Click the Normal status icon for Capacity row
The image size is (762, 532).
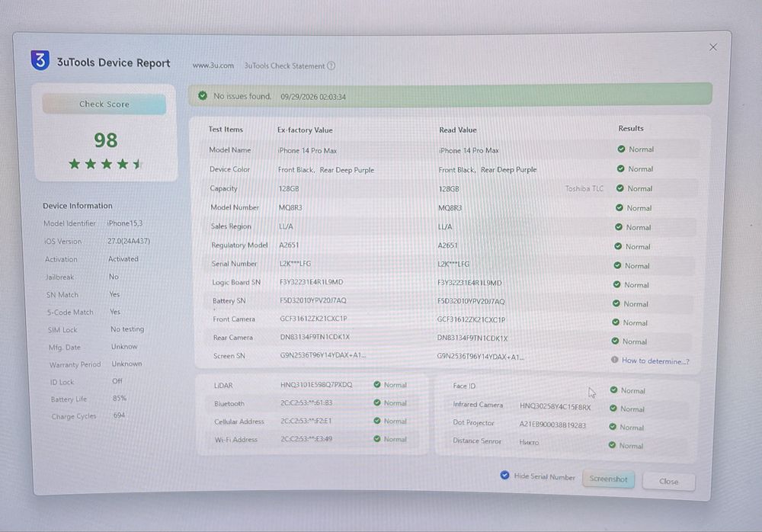[x=620, y=188]
